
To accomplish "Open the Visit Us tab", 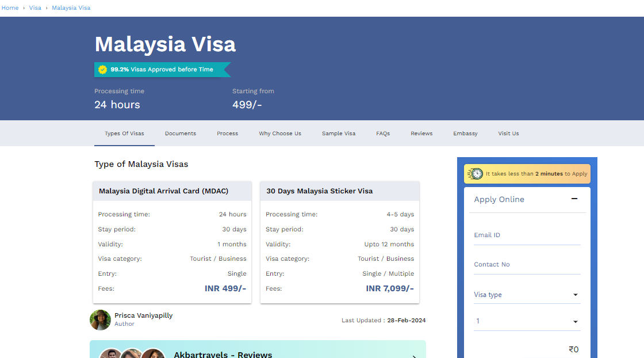I will coord(508,134).
